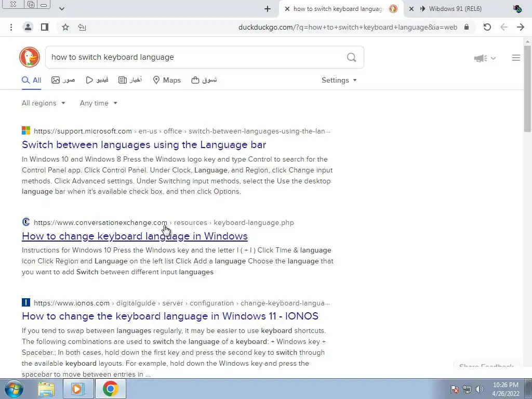Open 'How to change keyboard language in Windows'
This screenshot has height=399, width=532.
coord(135,236)
